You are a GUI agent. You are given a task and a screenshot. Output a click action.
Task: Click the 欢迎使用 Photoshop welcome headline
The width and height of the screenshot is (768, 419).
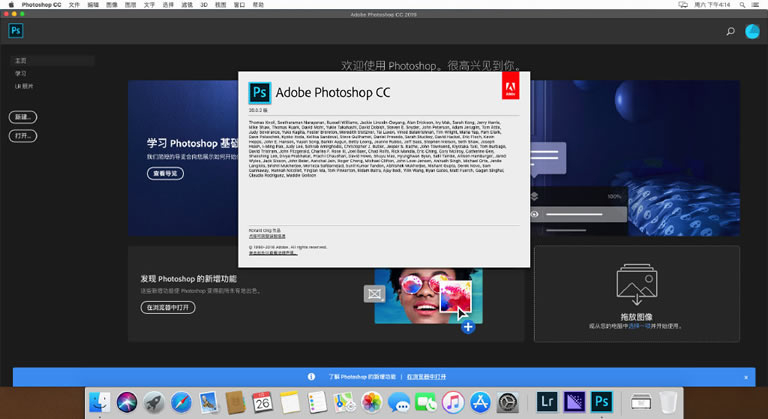pyautogui.click(x=432, y=65)
